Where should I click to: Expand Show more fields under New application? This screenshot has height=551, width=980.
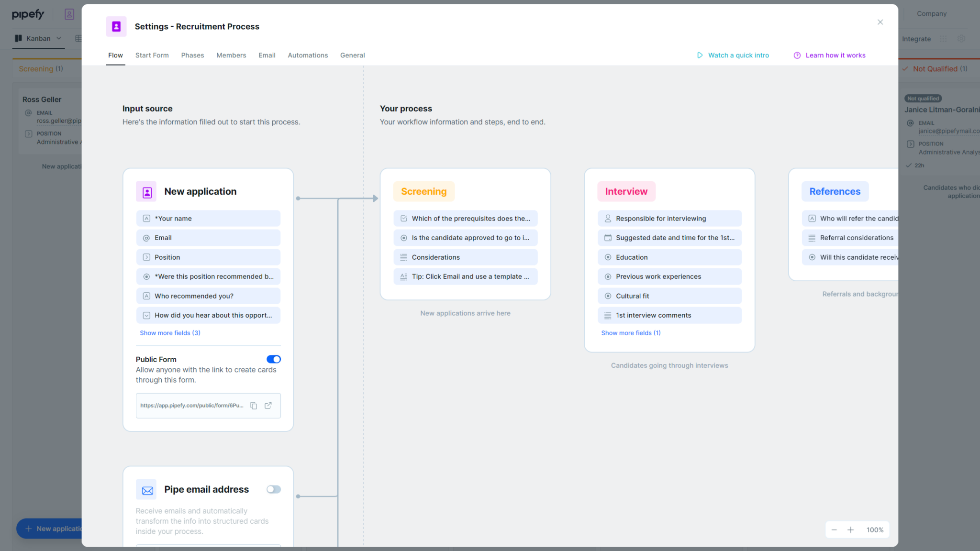point(170,332)
